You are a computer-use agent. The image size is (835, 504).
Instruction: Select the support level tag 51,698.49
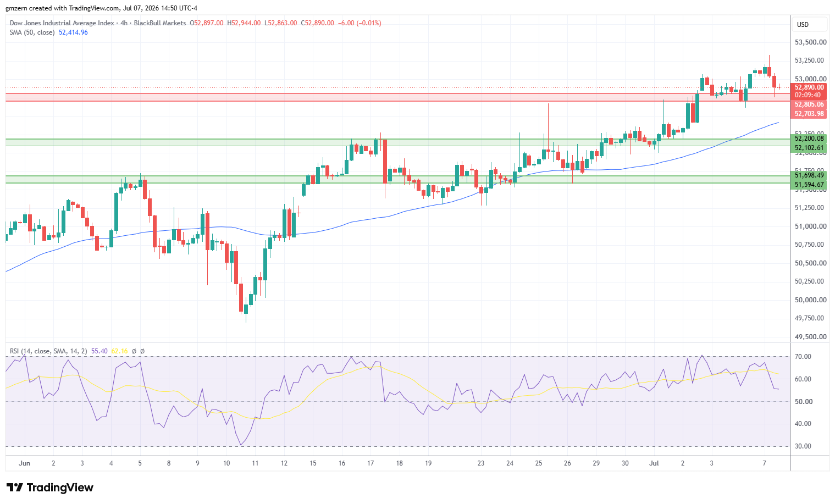(x=809, y=175)
